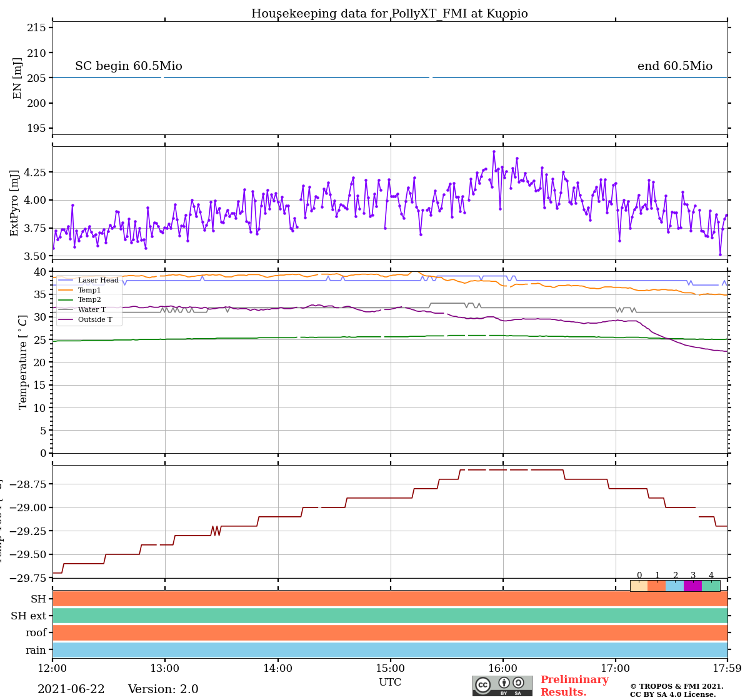Click the date 2021-06-22

click(x=71, y=689)
